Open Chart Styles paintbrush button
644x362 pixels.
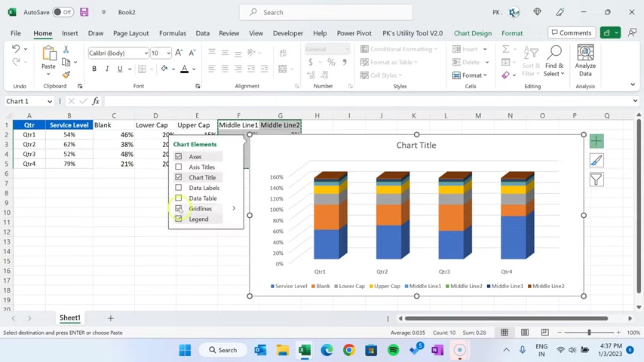tap(596, 160)
